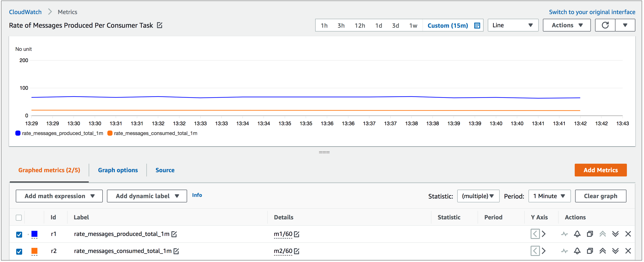
Task: Expand the Period 1 Minute dropdown
Action: click(x=549, y=196)
